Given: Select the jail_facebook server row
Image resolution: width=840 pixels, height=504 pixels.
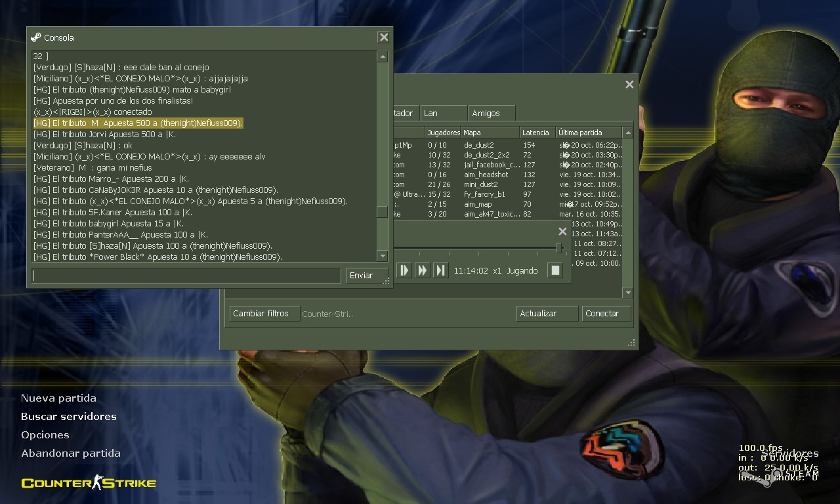Looking at the screenshot, I should 507,165.
